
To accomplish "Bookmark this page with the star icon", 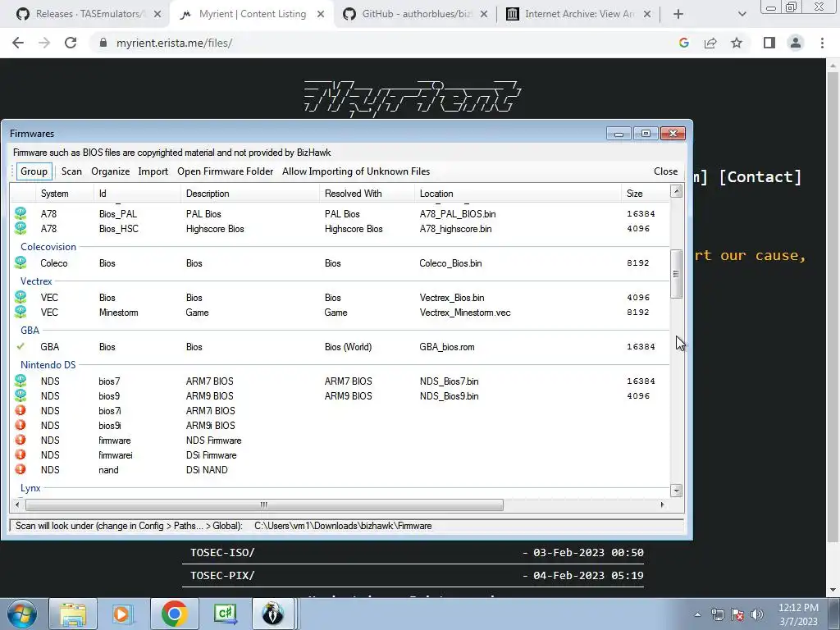I will [737, 43].
